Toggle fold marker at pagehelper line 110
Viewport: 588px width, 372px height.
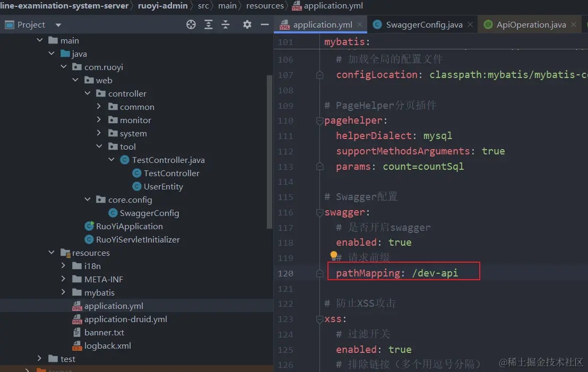pos(320,121)
